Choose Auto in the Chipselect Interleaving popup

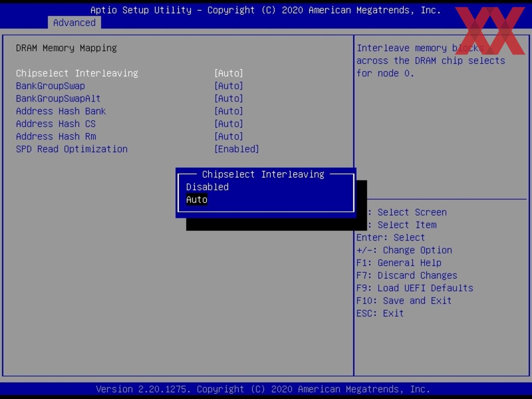[197, 199]
